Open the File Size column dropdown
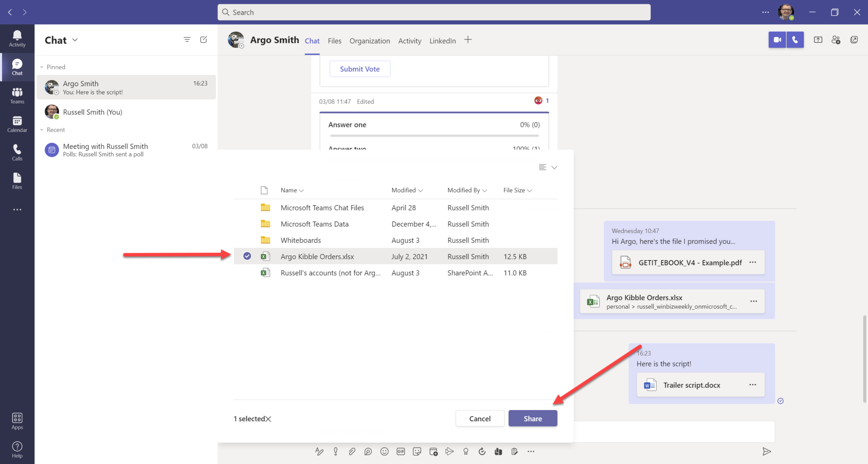The width and height of the screenshot is (868, 464). 517,190
